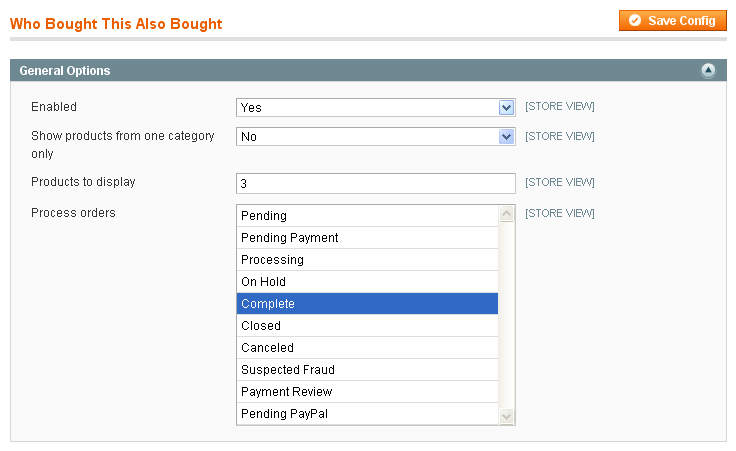Click the list scrollbar up arrow
Image resolution: width=736 pixels, height=451 pixels.
coord(506,214)
